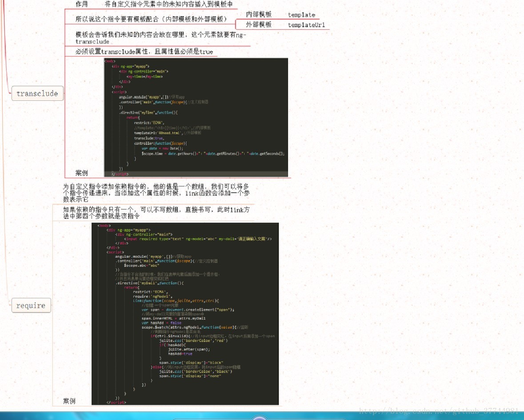
Task: Click the 案例 label beside the transclude code
Action: [x=81, y=173]
